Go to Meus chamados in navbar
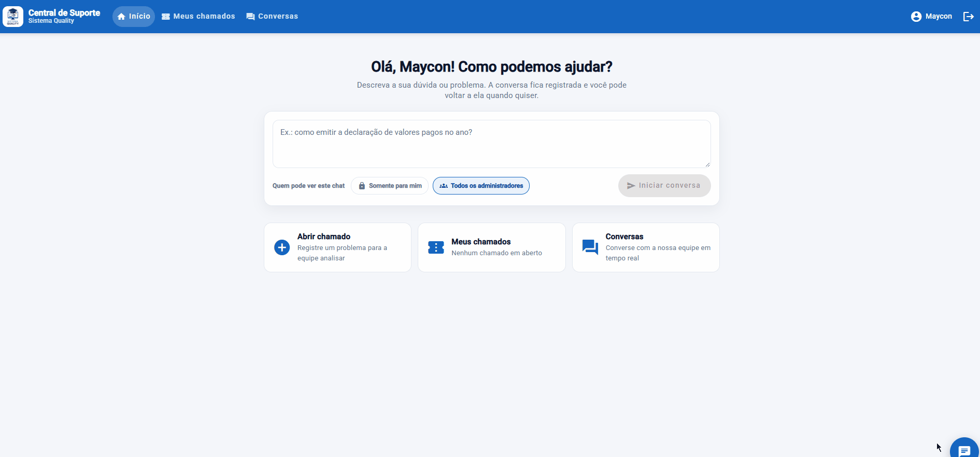Screen dimensions: 980x457 [x=198, y=17]
